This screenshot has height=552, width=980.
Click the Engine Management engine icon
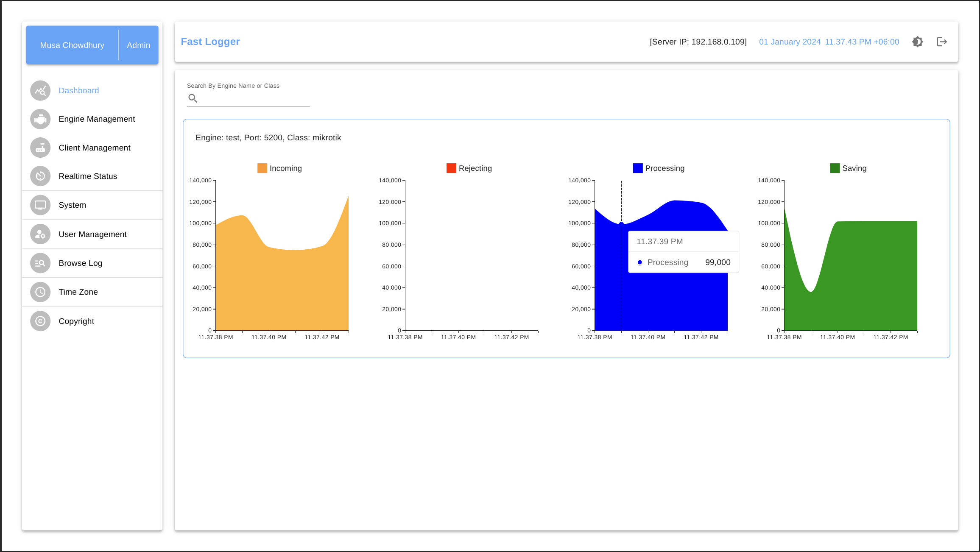click(40, 119)
